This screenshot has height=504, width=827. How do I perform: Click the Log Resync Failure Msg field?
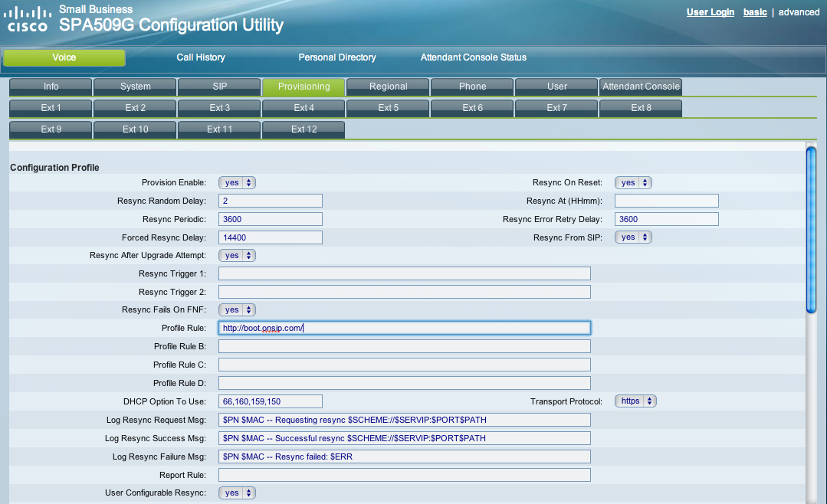(405, 457)
